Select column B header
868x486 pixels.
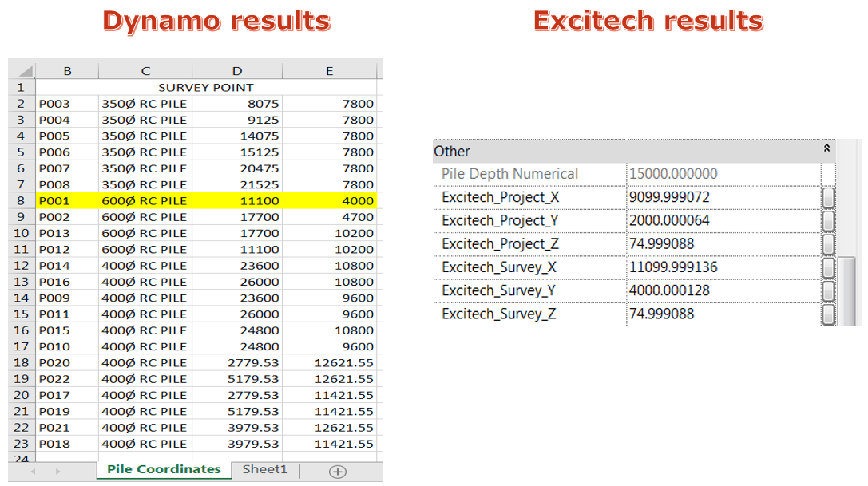coord(68,71)
